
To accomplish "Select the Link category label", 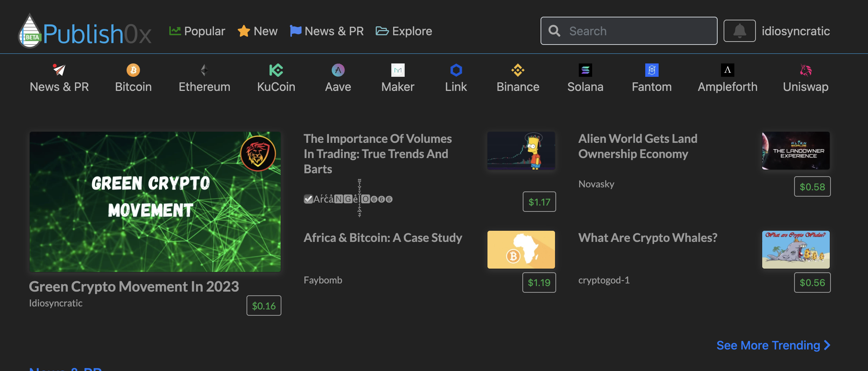I will 456,87.
